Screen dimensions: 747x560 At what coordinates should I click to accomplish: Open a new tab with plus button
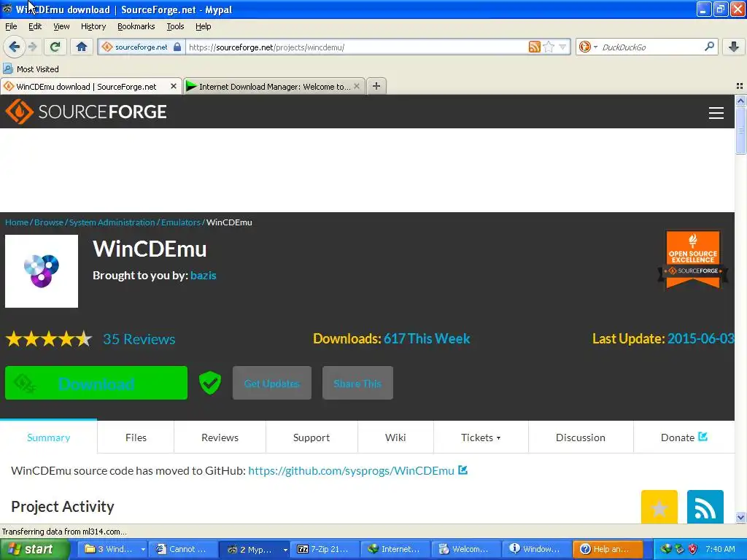coord(376,86)
